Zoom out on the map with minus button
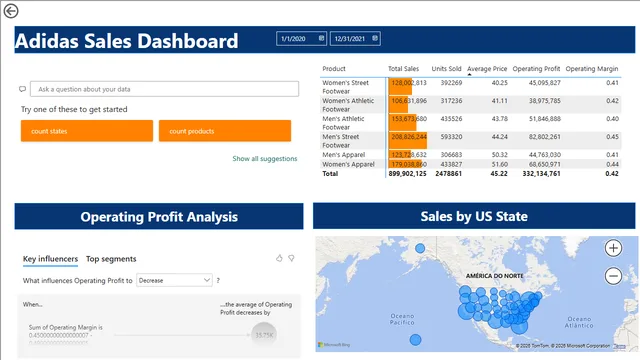Viewport: 640px width, 360px height. 613,276
